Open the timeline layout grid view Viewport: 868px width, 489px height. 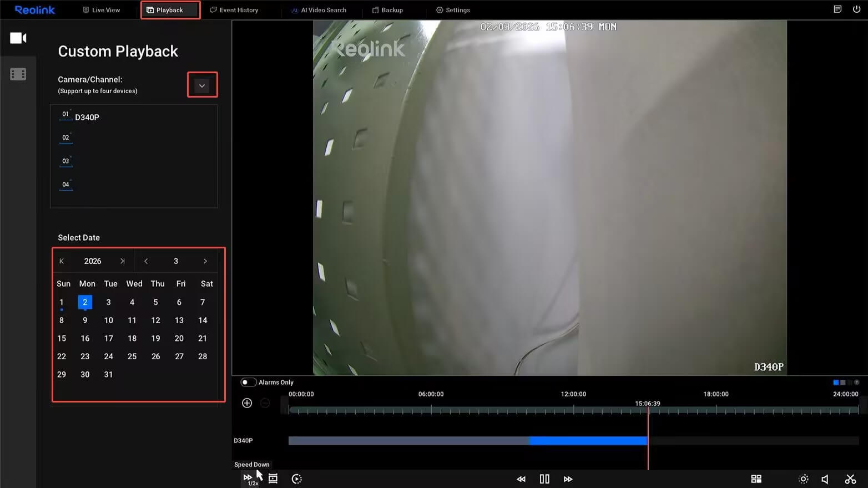(756, 478)
